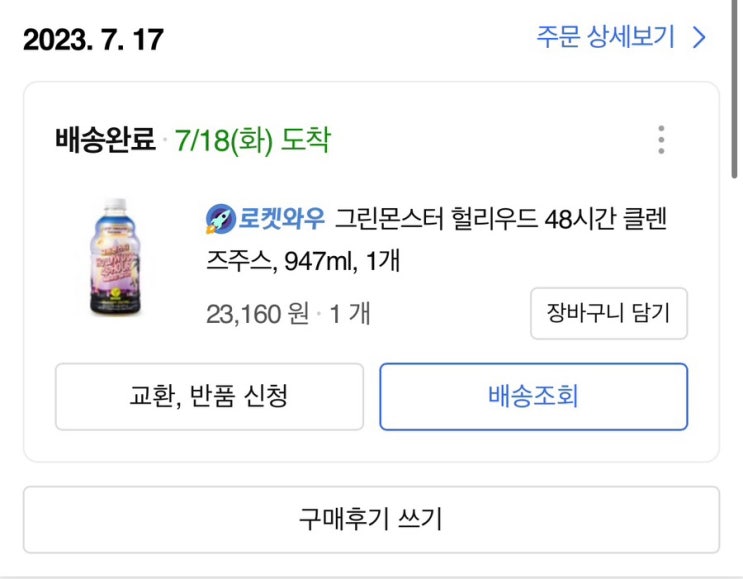Click the 장바구니 담기 button
The height and width of the screenshot is (579, 743).
(608, 313)
